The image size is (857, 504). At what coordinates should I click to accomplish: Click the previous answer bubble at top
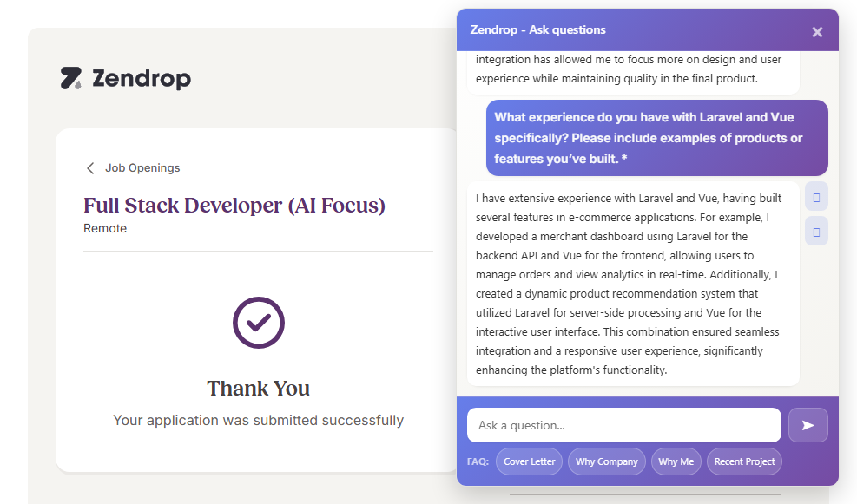[632, 69]
